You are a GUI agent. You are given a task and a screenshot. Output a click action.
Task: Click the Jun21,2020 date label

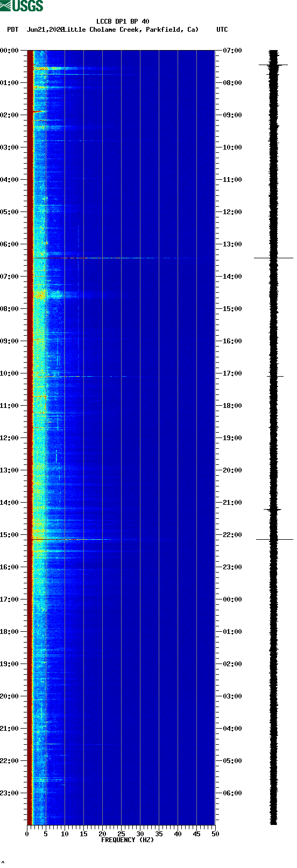click(45, 30)
